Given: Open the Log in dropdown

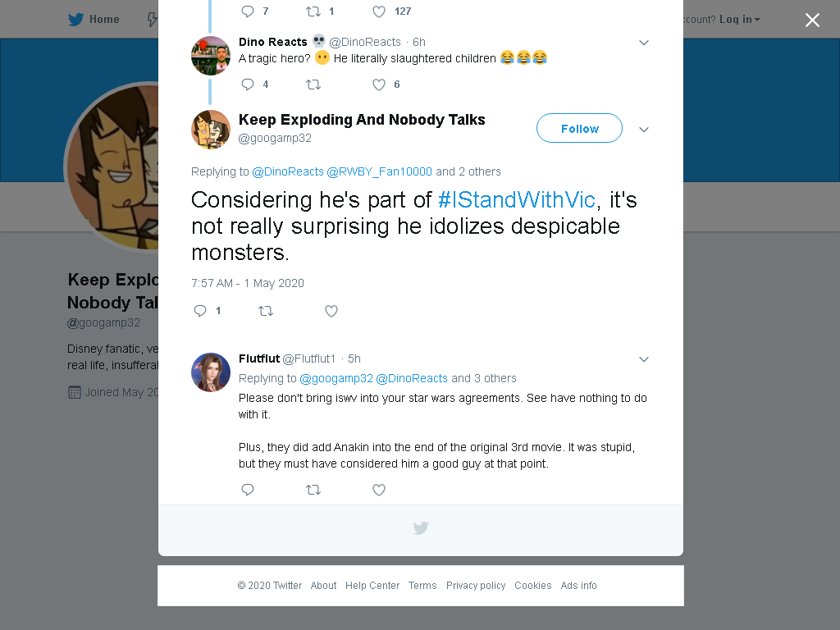Looking at the screenshot, I should (x=739, y=20).
